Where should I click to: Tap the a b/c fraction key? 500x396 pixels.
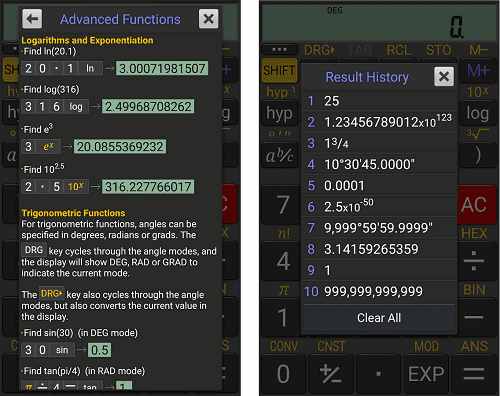pyautogui.click(x=279, y=155)
